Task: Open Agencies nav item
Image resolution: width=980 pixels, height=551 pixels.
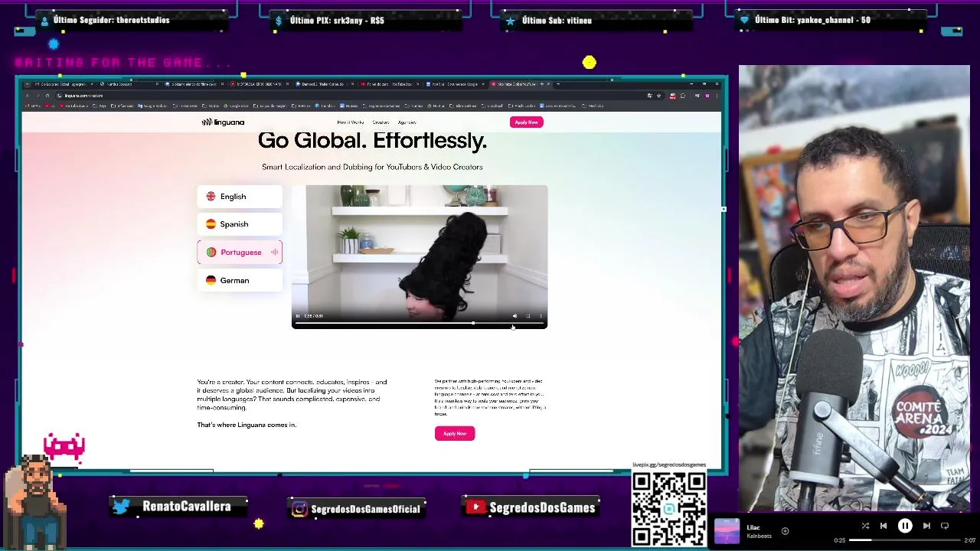Action: [x=407, y=122]
